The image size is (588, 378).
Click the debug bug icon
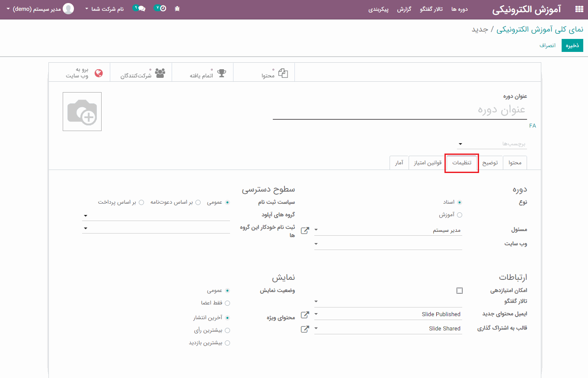tap(177, 9)
